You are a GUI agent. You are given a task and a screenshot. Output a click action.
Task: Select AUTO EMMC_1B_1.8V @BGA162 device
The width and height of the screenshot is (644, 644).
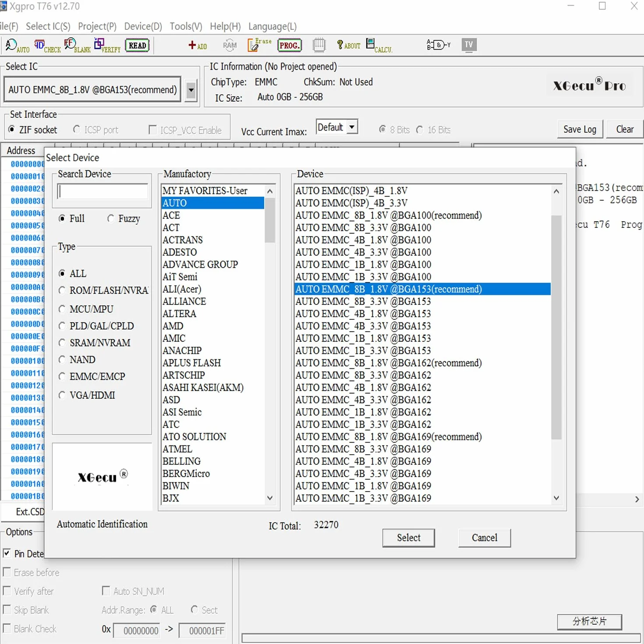pos(423,412)
